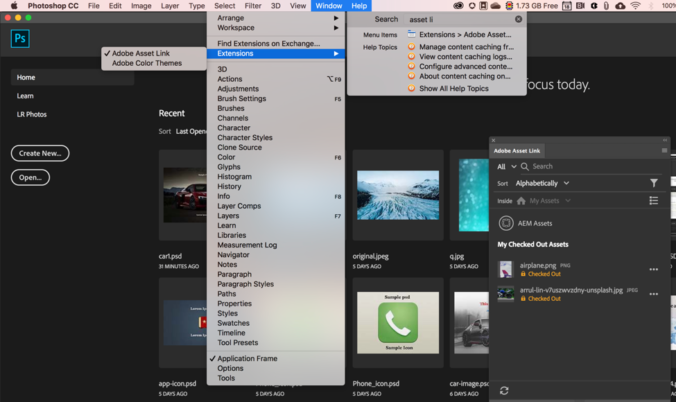This screenshot has height=402, width=676.
Task: Click the Create New button
Action: [x=40, y=153]
